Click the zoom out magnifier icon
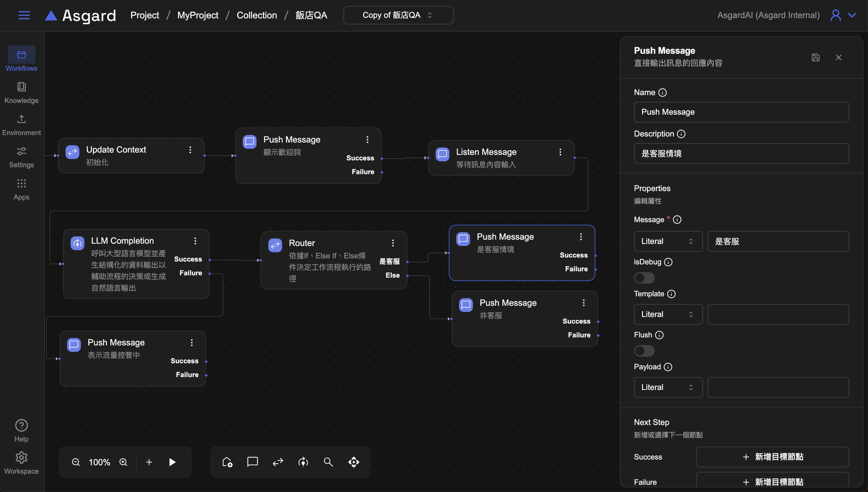Viewport: 868px width, 492px height. pyautogui.click(x=76, y=462)
